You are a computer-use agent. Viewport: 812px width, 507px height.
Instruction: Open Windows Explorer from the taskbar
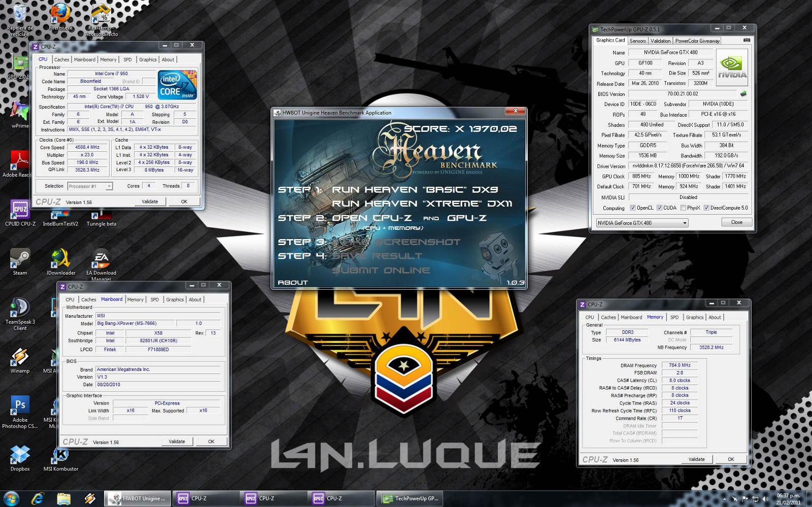coord(63,498)
